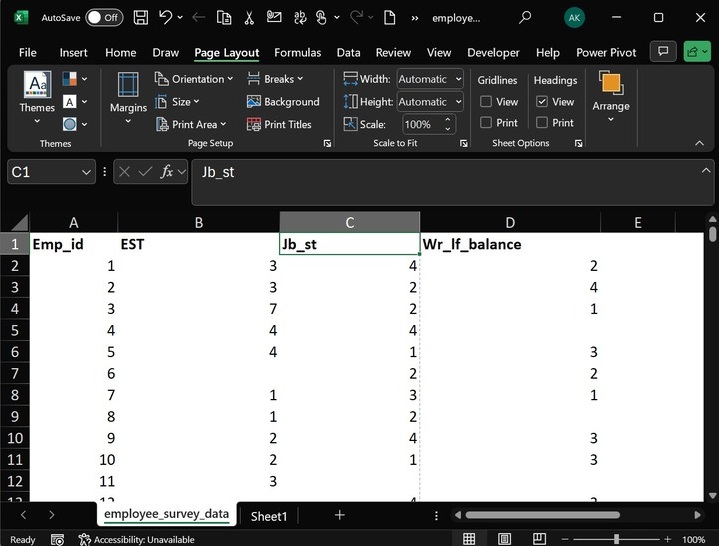
Task: Click the Copy icon in Quick Access toolbar
Action: pyautogui.click(x=224, y=17)
